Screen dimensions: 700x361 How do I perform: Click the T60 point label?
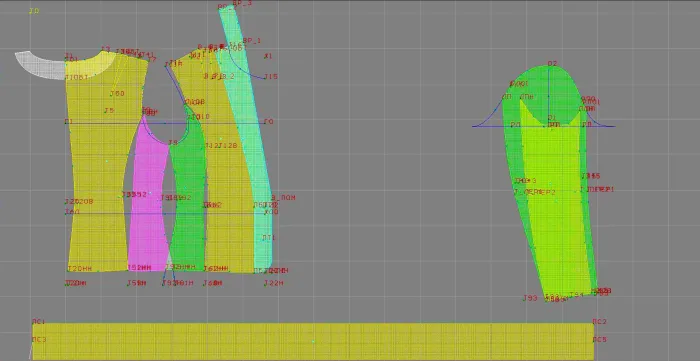coord(117,94)
